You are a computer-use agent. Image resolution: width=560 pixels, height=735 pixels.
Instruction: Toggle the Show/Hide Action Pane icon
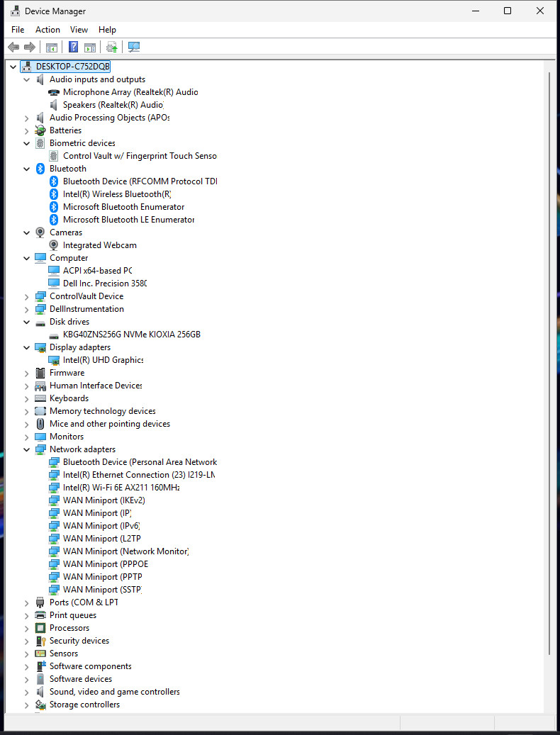(x=90, y=47)
